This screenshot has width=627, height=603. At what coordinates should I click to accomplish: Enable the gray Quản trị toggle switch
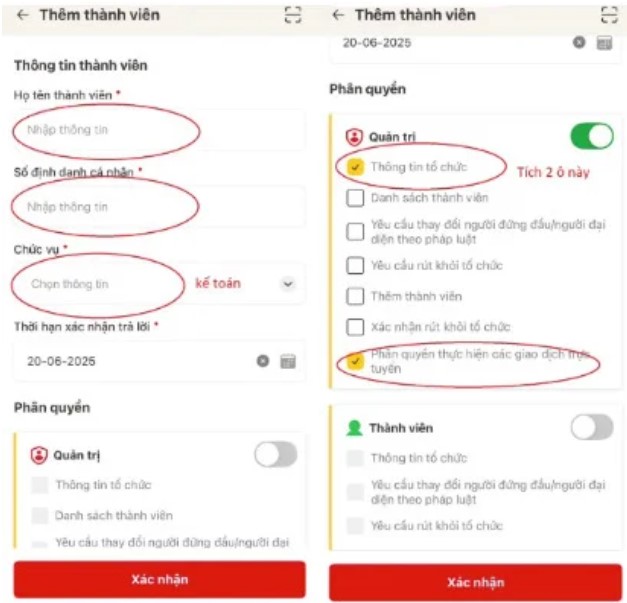[x=276, y=454]
